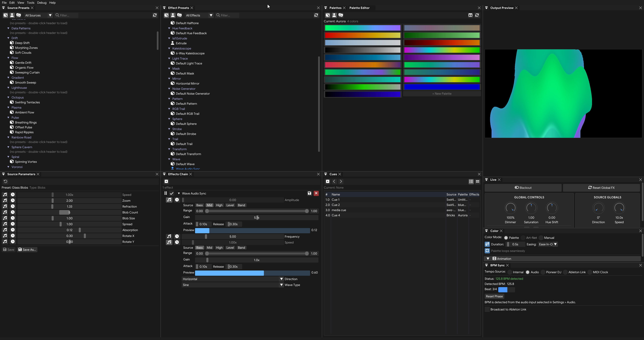644x340 pixels.
Task: Refresh the Effect Presets list
Action: click(316, 15)
